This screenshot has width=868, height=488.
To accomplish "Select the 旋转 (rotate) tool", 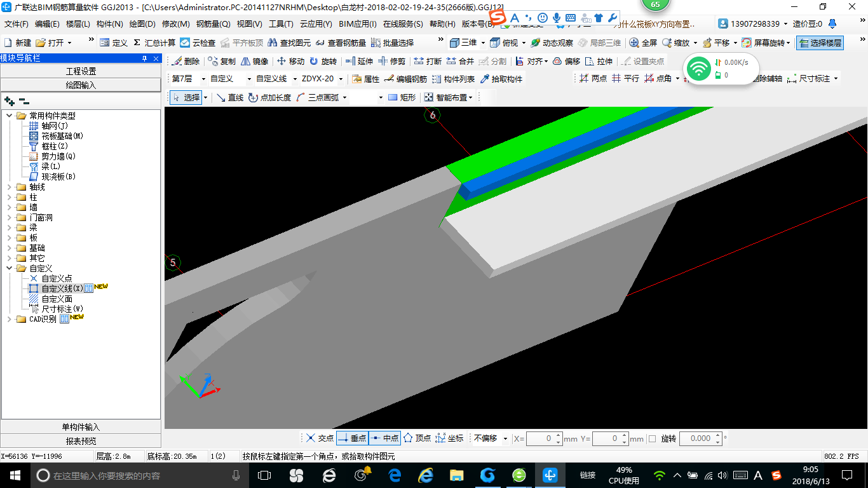I will (323, 62).
